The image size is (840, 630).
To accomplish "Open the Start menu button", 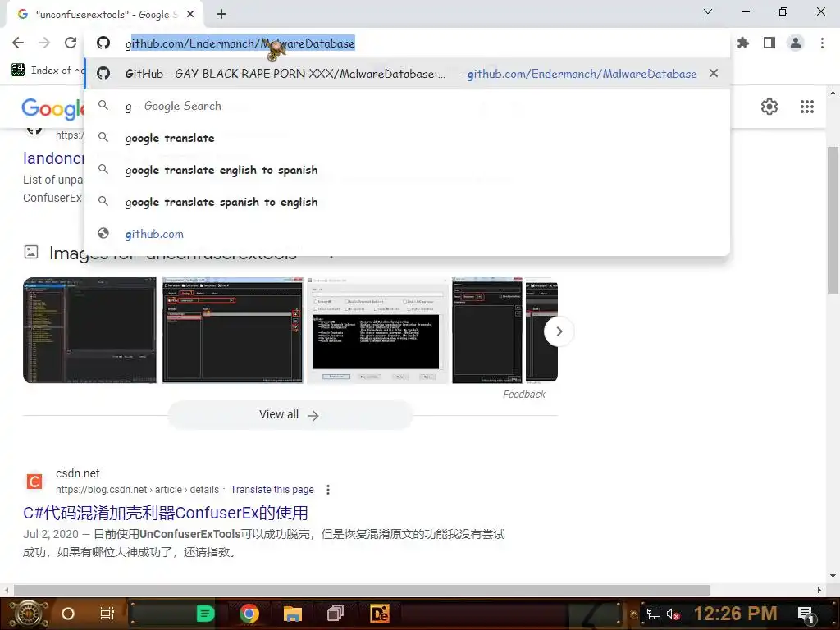I will click(x=29, y=614).
